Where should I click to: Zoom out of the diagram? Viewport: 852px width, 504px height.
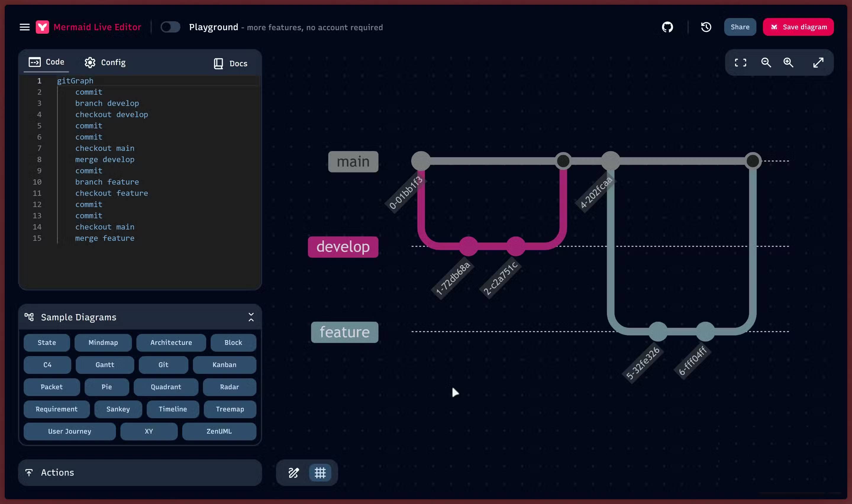coord(766,62)
